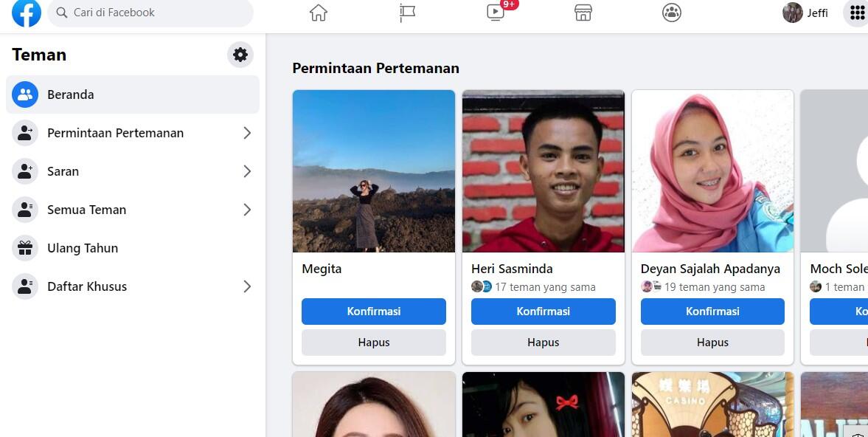Open the Teman settings gear
This screenshot has width=868, height=437.
(240, 55)
